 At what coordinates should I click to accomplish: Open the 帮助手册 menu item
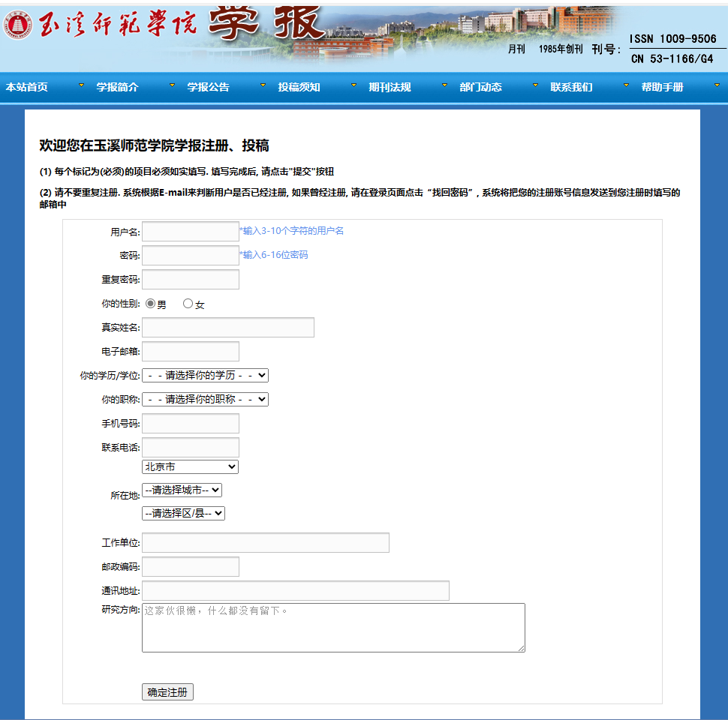coord(663,86)
